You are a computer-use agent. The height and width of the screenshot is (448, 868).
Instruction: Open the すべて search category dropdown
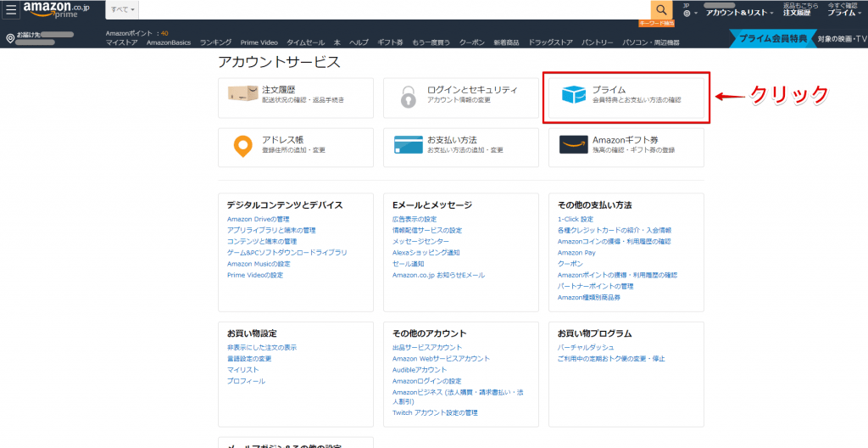[x=122, y=10]
